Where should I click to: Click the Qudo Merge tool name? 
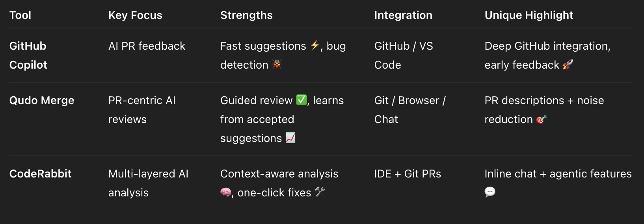coord(42,100)
